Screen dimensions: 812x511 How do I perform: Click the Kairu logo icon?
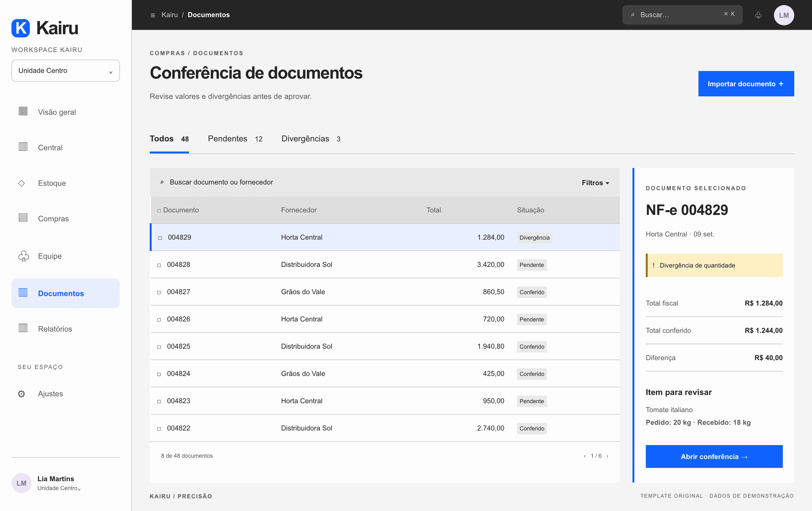21,28
